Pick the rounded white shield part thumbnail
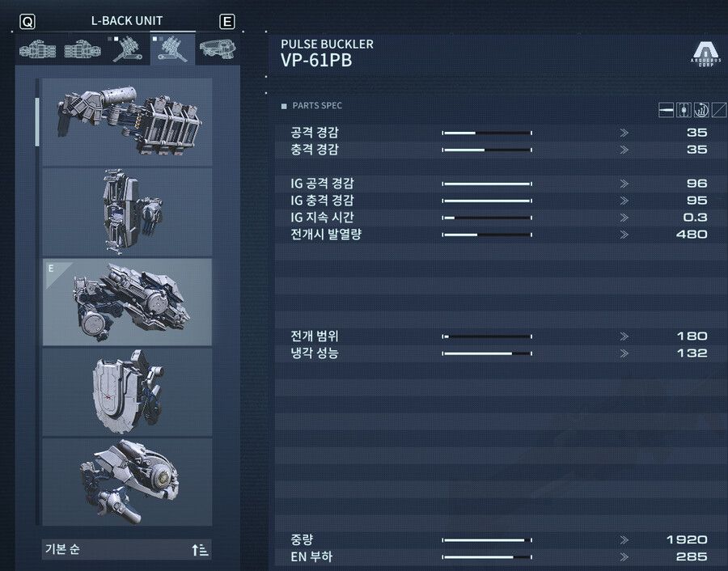Viewport: 728px width, 571px height. (127, 392)
